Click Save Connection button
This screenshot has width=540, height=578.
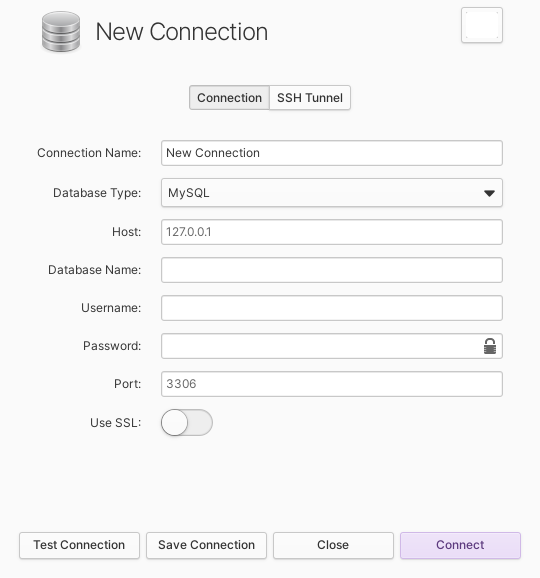[x=206, y=545]
